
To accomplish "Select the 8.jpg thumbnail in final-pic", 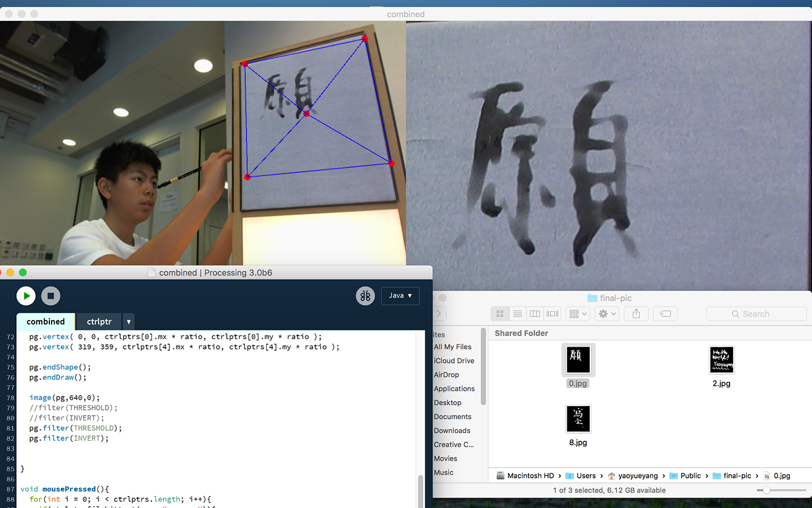I will (x=578, y=419).
